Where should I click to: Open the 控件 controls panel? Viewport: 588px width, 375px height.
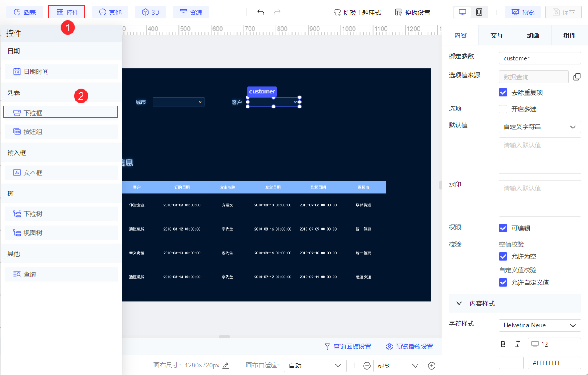(x=67, y=12)
